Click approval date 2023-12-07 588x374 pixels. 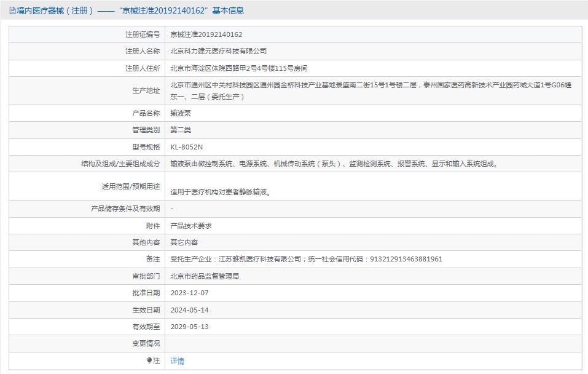click(x=189, y=293)
